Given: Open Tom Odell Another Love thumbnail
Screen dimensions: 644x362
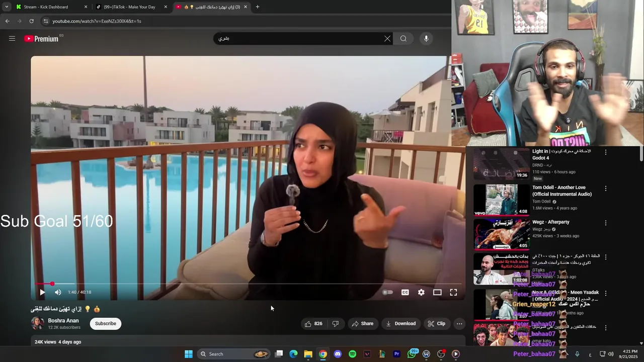Looking at the screenshot, I should point(501,200).
